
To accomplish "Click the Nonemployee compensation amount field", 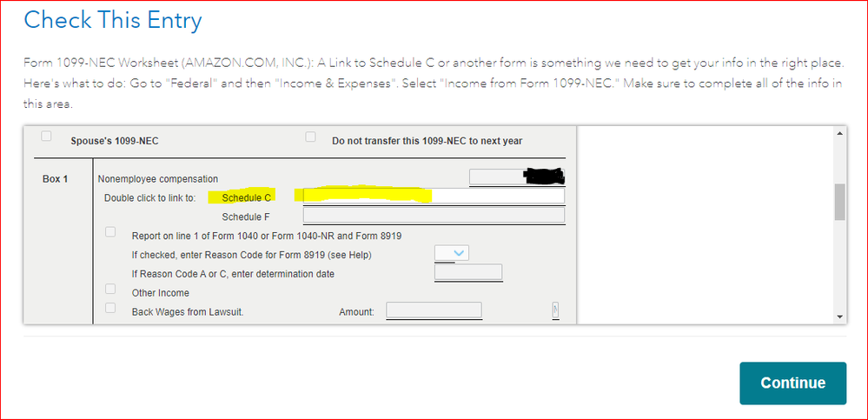I will 516,177.
